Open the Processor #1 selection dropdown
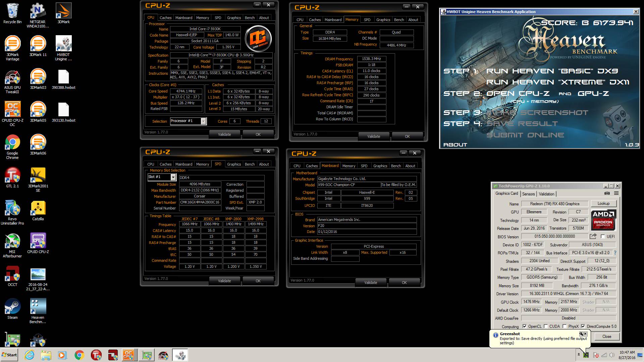 point(203,121)
